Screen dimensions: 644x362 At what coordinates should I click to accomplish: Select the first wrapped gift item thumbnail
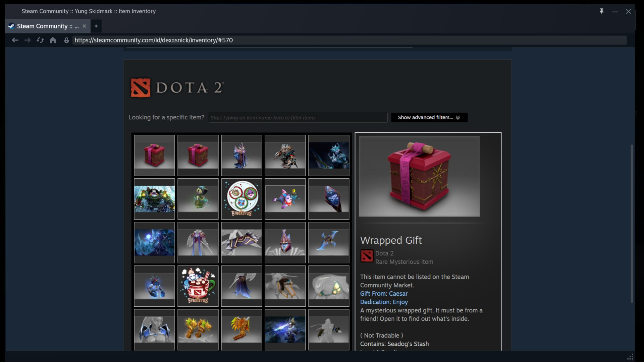154,155
